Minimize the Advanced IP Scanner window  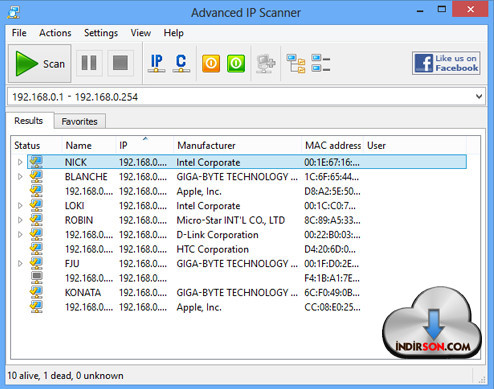(420, 10)
